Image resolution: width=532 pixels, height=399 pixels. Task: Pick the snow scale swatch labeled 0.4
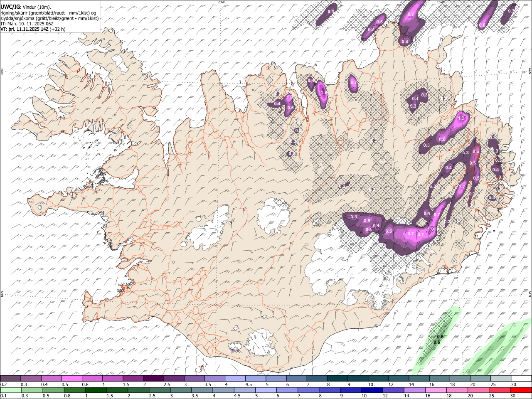tap(51, 379)
